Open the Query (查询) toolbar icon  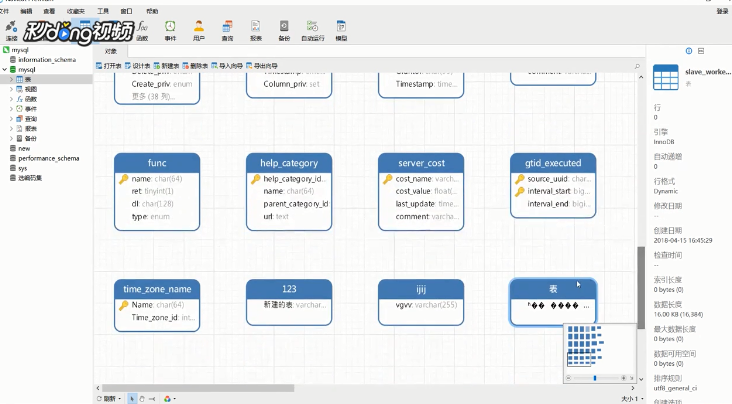(x=227, y=31)
